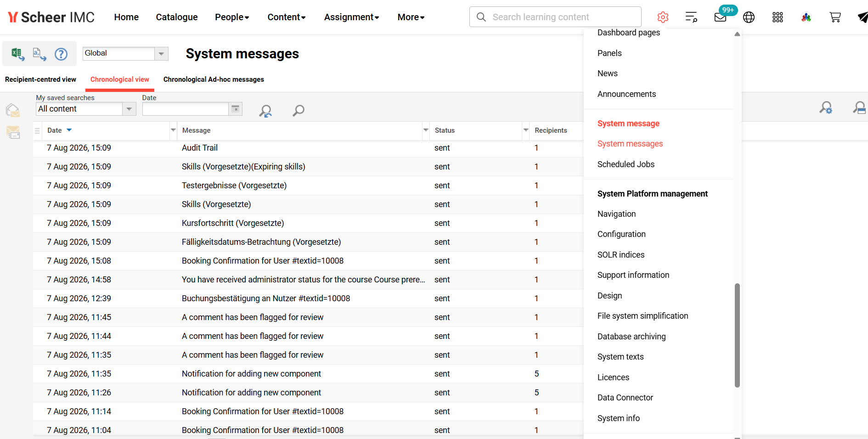Viewport: 868px width, 439px height.
Task: Switch to Recipient-centred view tab
Action: 40,79
